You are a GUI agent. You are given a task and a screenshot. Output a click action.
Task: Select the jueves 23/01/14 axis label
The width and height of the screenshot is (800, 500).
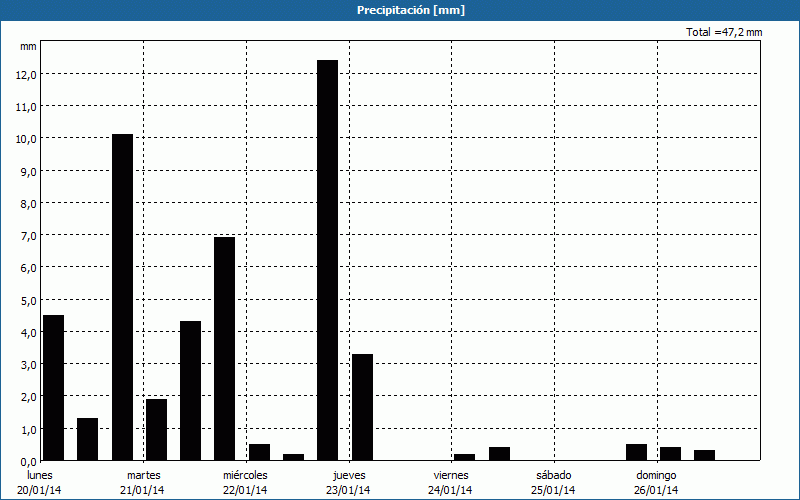tap(348, 482)
